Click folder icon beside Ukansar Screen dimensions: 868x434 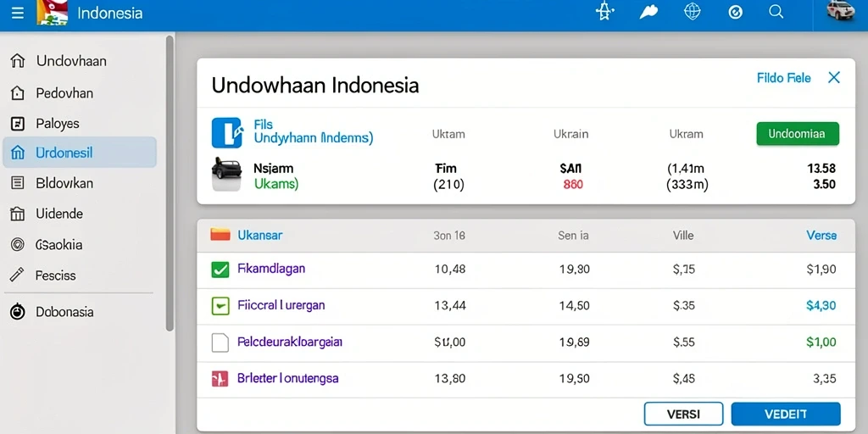pos(220,235)
